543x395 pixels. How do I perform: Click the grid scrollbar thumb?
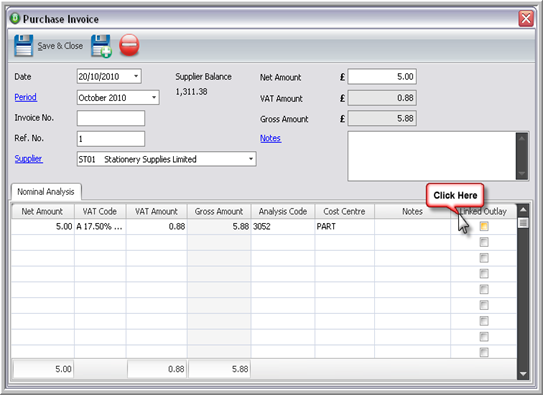point(523,223)
